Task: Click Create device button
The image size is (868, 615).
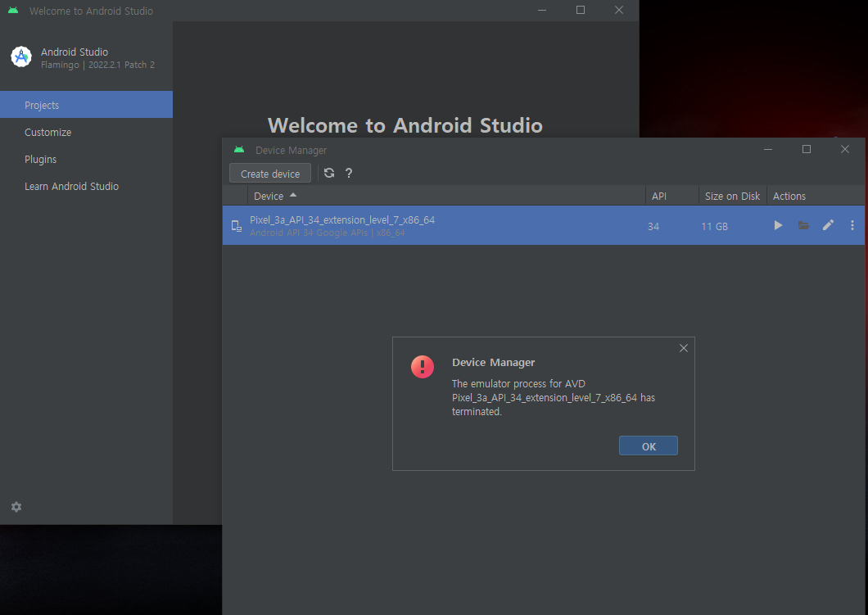Action: (x=270, y=174)
